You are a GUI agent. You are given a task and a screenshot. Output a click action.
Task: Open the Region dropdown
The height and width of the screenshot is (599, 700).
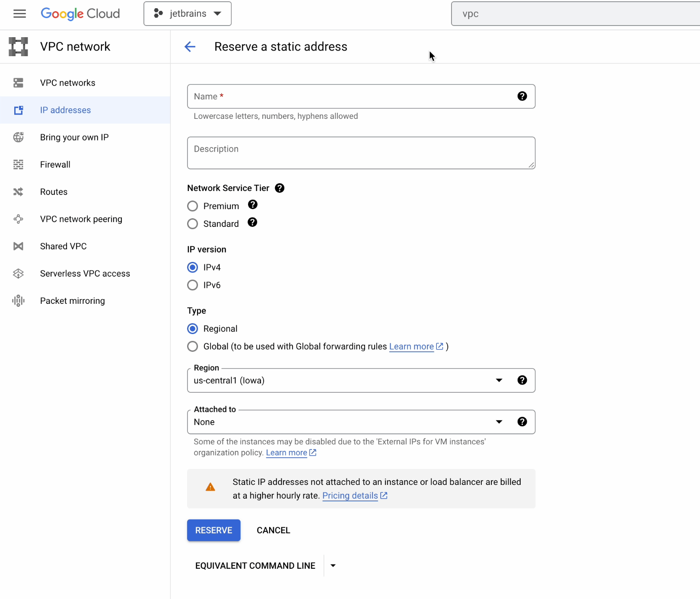[x=346, y=380]
